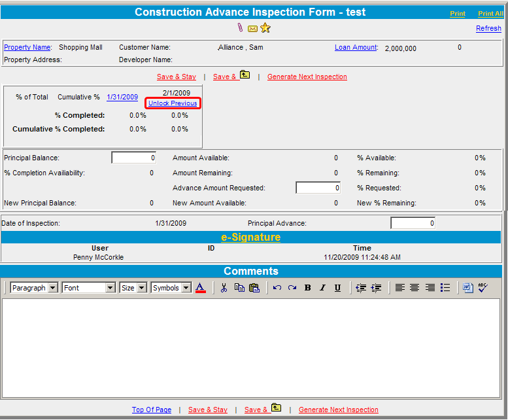Open the Loan Amount link
The image size is (508, 420).
[356, 47]
